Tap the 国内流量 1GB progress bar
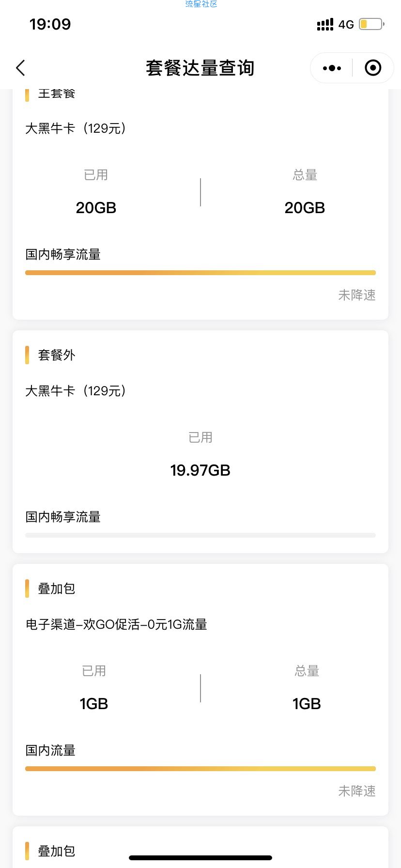This screenshot has width=401, height=868. (x=200, y=769)
